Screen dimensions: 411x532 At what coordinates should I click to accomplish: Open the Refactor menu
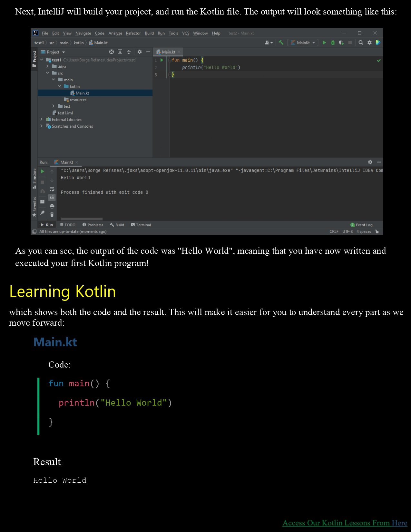tap(133, 33)
